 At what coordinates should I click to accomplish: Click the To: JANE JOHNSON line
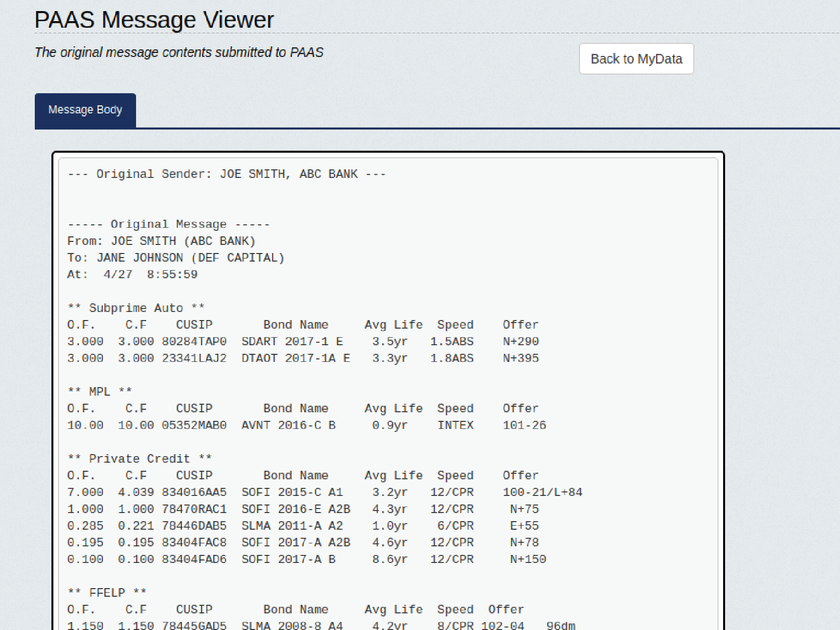[x=176, y=258]
